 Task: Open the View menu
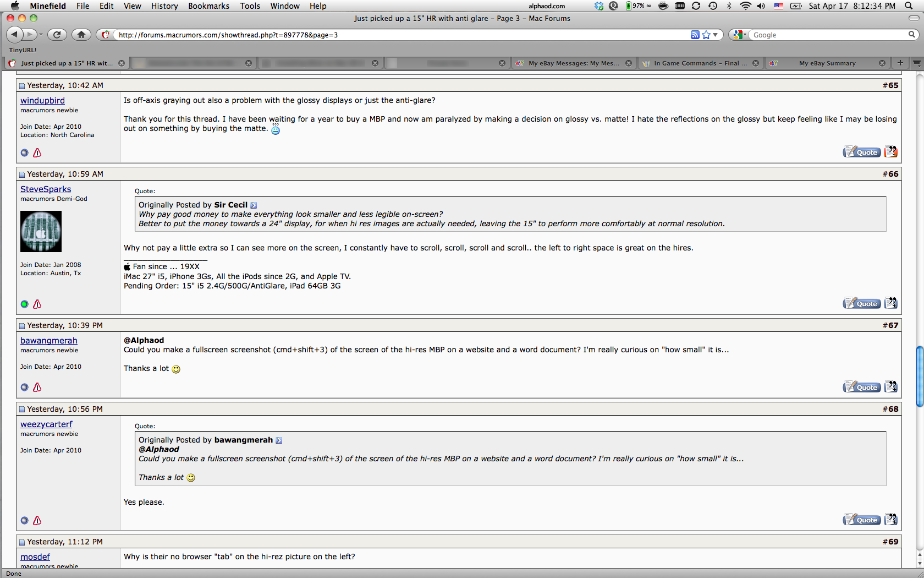pyautogui.click(x=132, y=6)
